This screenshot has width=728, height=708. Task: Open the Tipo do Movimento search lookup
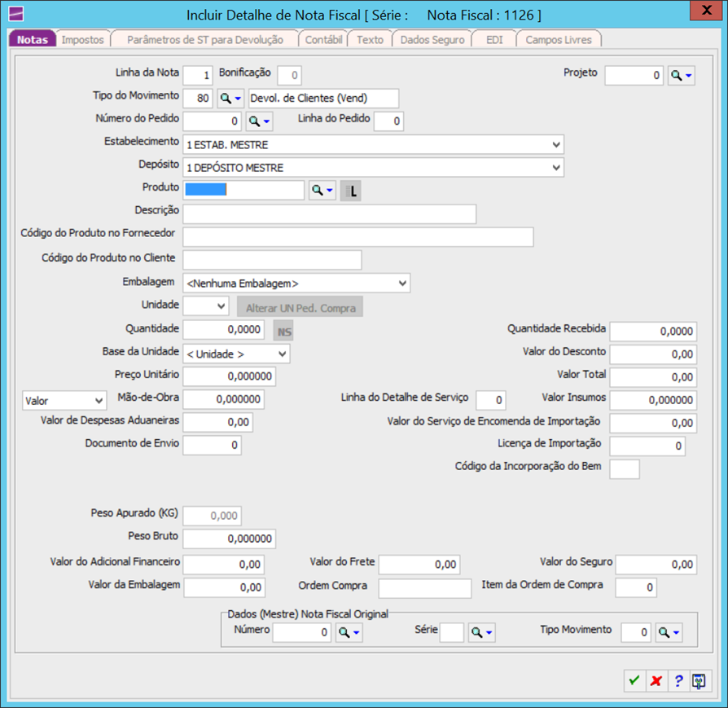[230, 98]
